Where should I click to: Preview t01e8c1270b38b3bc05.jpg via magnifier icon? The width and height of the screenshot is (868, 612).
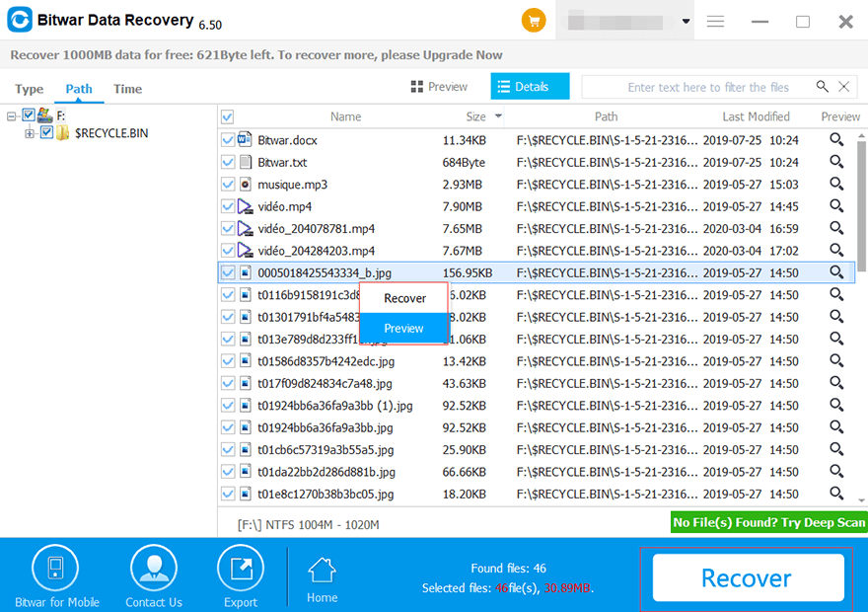click(x=836, y=494)
